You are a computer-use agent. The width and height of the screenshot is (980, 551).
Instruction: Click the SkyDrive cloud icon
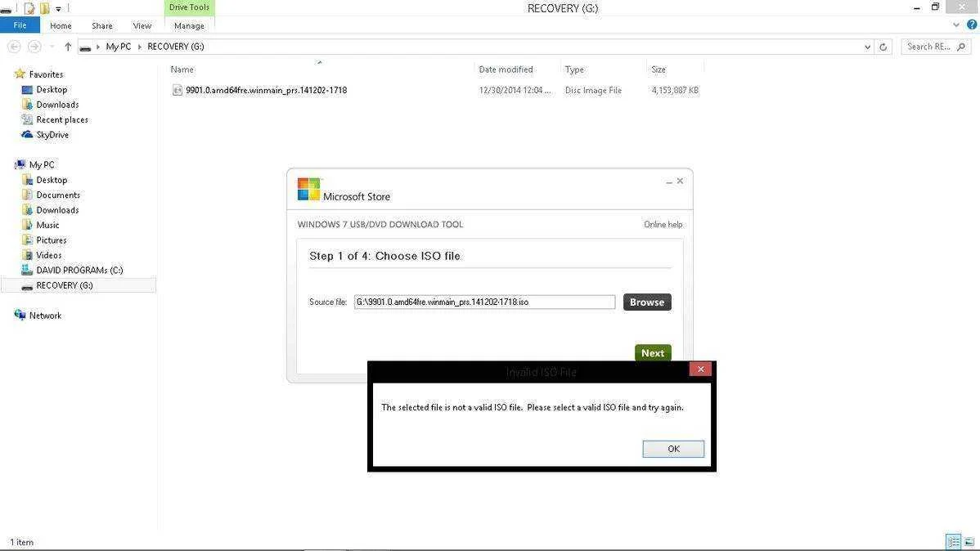(x=27, y=134)
